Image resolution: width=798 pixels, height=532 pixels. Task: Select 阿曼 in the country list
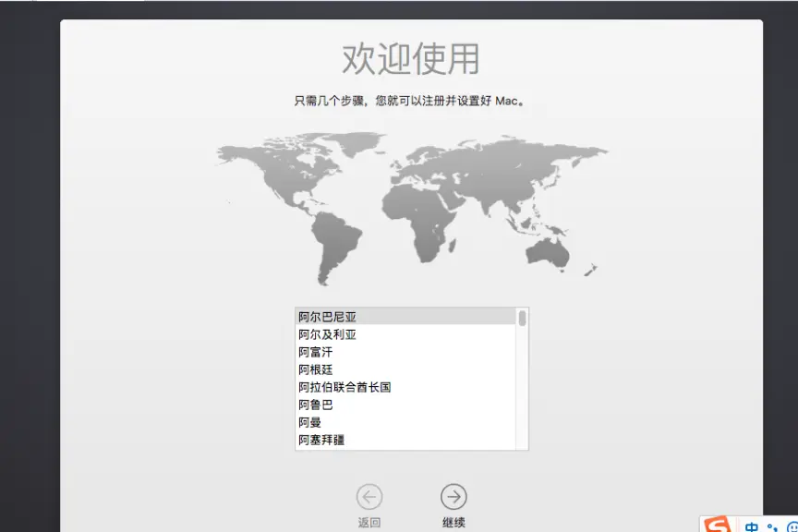[405, 422]
